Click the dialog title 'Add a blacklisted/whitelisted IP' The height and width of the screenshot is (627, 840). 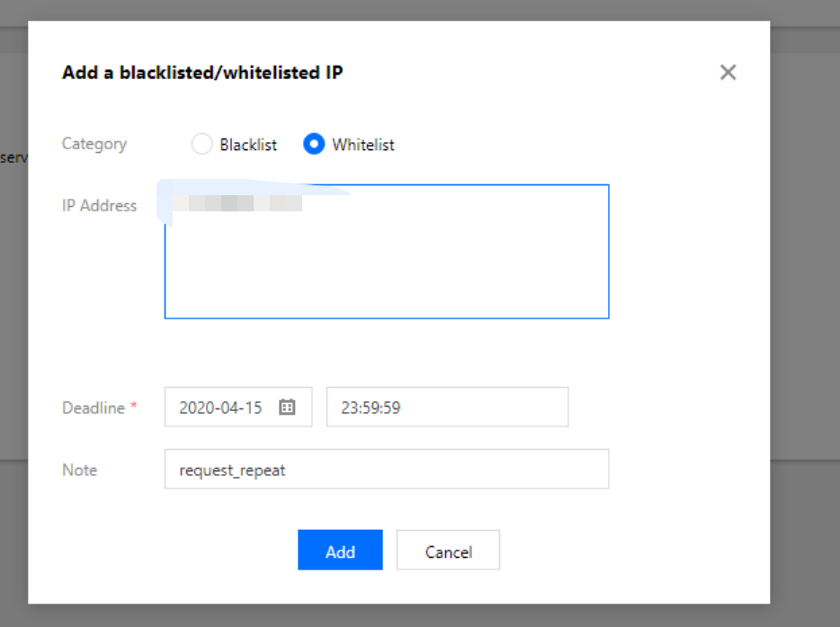202,72
